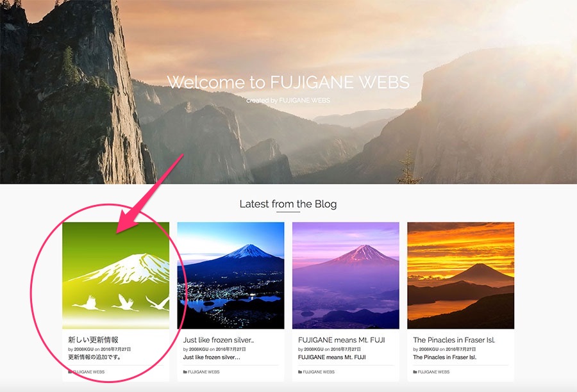Open "The Pinacles in Fraser Isl." post title

pyautogui.click(x=454, y=340)
